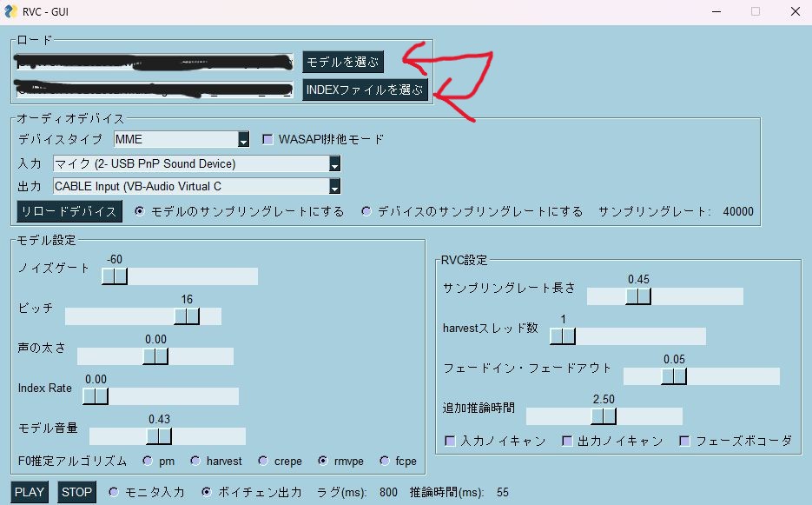Choose the harvest F0 algorithm
The width and height of the screenshot is (812, 505).
click(x=195, y=461)
